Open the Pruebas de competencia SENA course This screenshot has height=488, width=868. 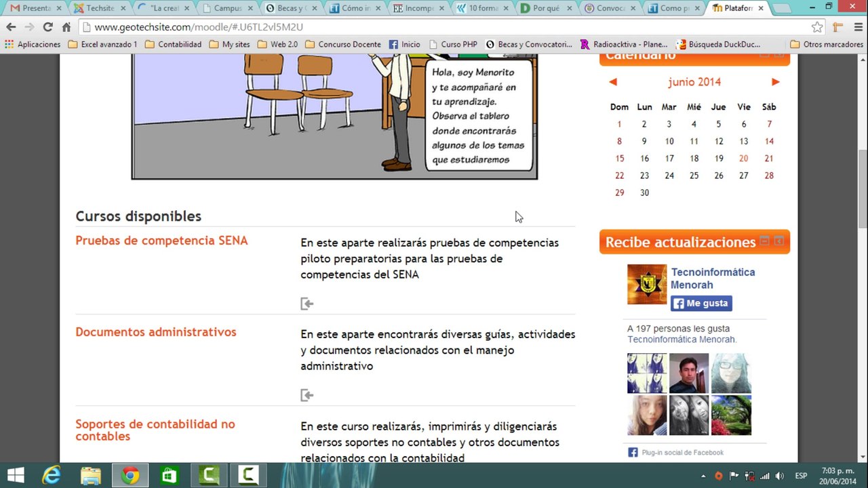161,241
